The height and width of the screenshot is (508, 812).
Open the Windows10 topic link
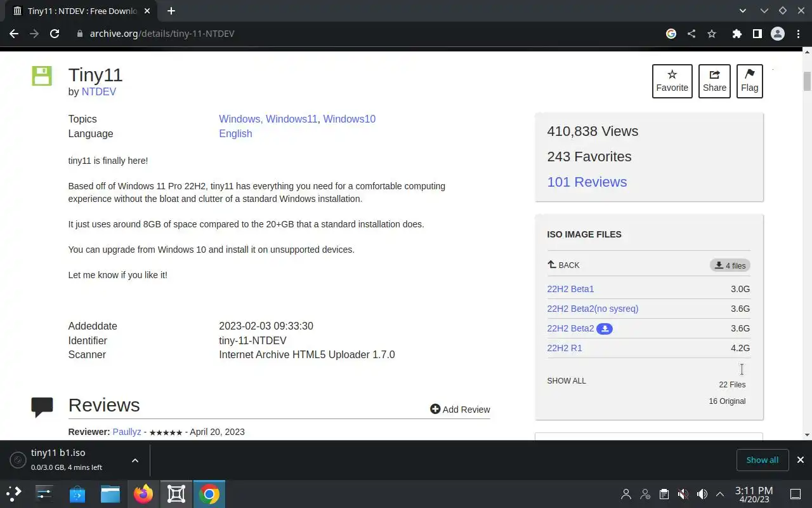[349, 119]
